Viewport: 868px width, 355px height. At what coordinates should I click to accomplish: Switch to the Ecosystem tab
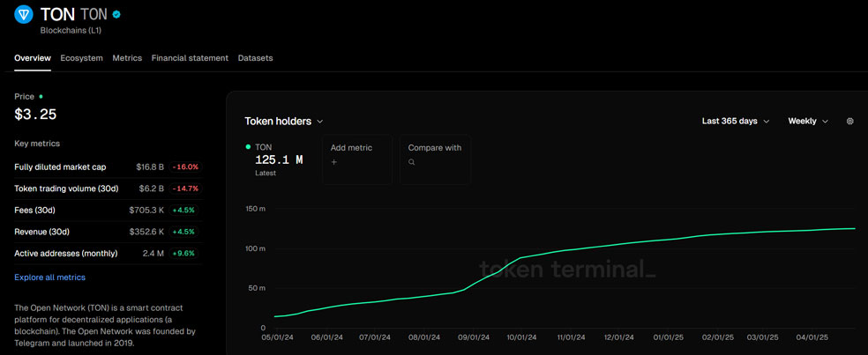point(81,58)
